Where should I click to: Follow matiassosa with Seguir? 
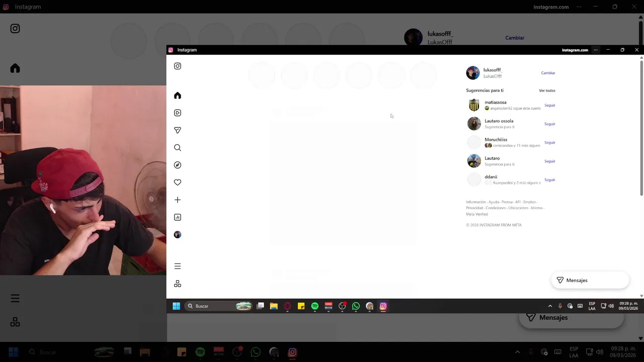tap(549, 105)
